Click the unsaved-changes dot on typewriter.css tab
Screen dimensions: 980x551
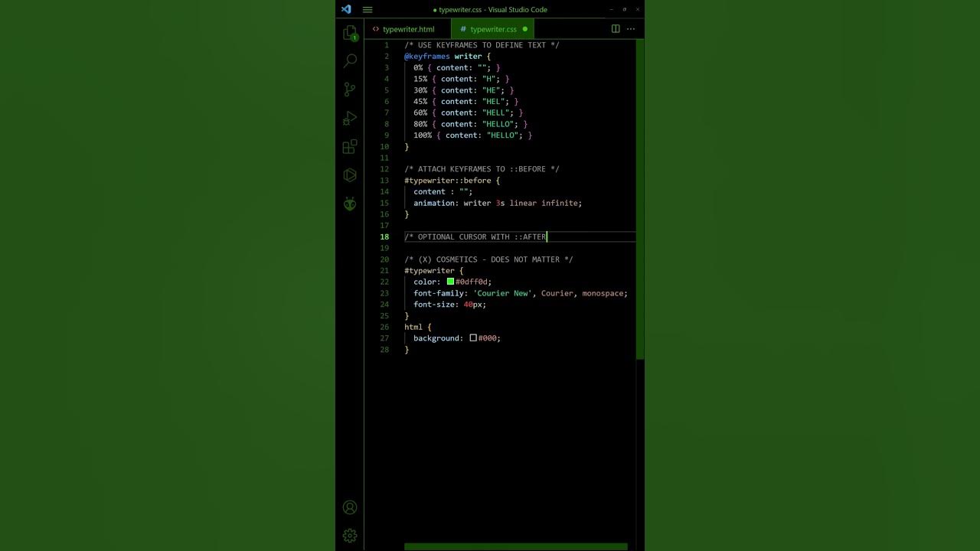(x=524, y=29)
